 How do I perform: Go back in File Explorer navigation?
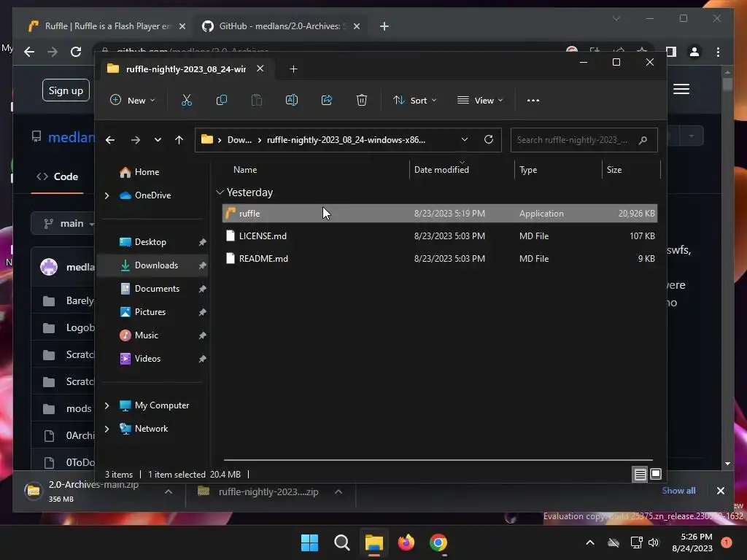point(110,140)
